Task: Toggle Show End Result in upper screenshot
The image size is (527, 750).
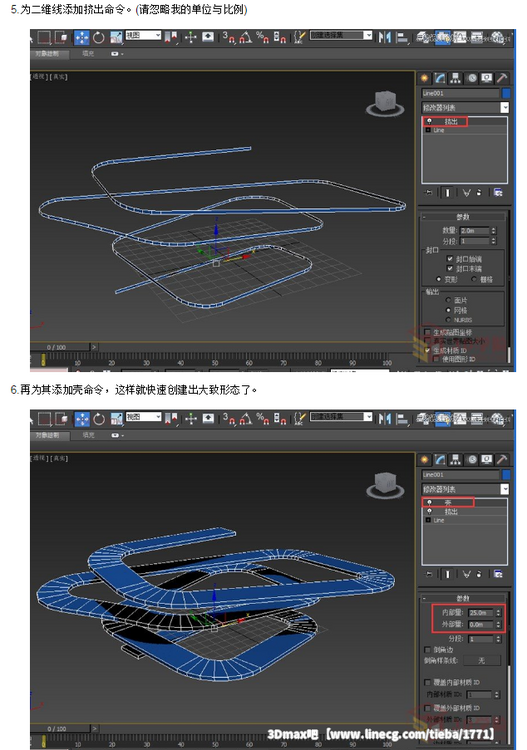Action: [x=448, y=192]
